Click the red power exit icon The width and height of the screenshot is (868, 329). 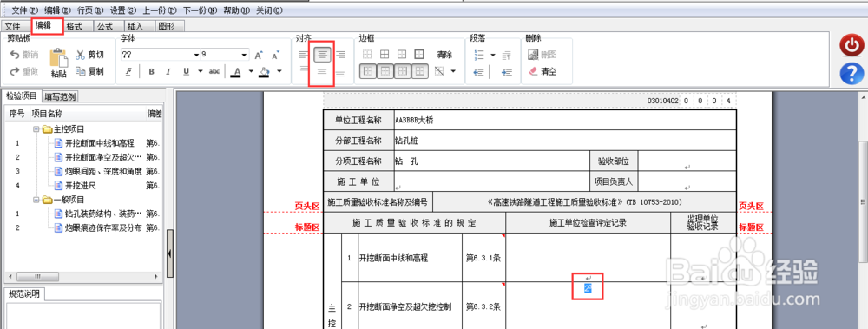coord(852,46)
